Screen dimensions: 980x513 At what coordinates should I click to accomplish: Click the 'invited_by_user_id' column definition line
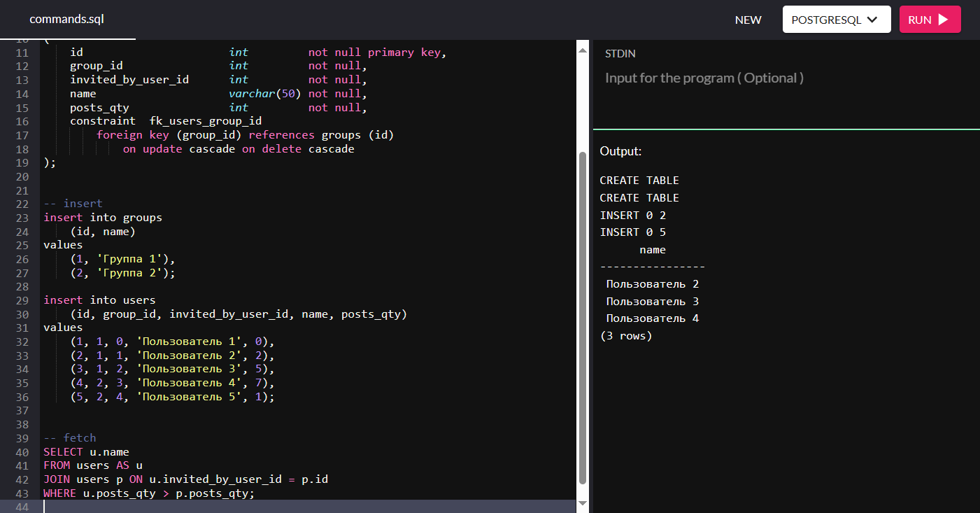(x=218, y=80)
